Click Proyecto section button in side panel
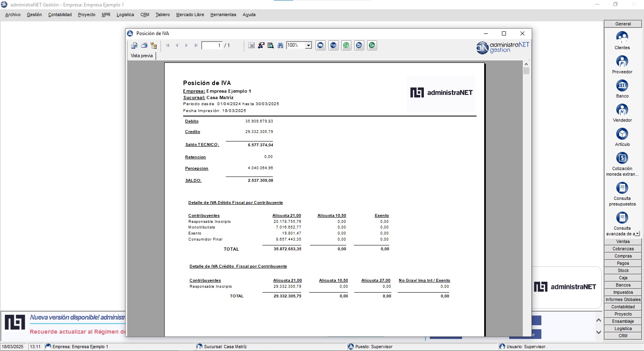The width and height of the screenshot is (644, 351). [623, 314]
